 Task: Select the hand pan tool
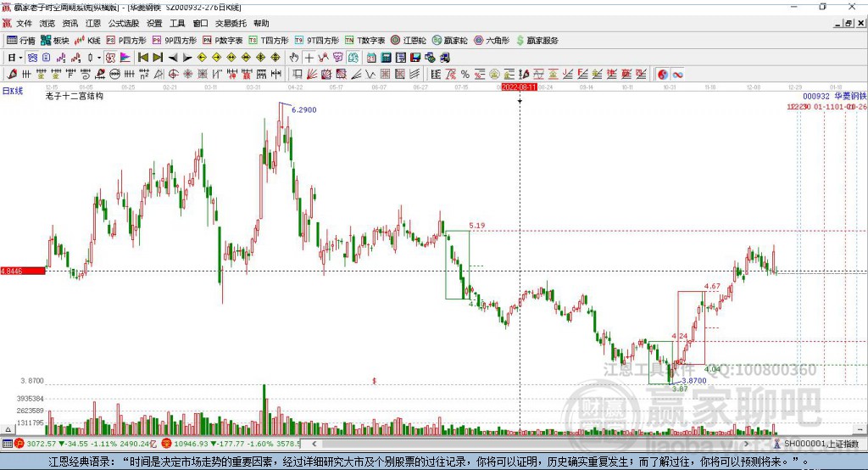pos(294,58)
